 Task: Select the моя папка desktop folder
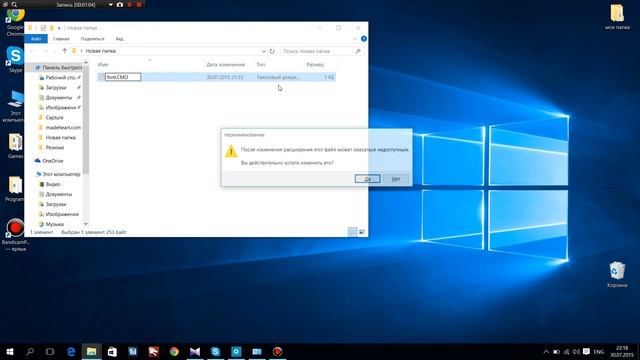click(617, 17)
